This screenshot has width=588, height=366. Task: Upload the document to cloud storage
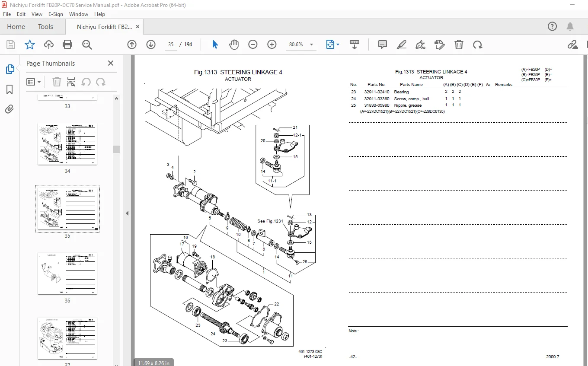(49, 45)
